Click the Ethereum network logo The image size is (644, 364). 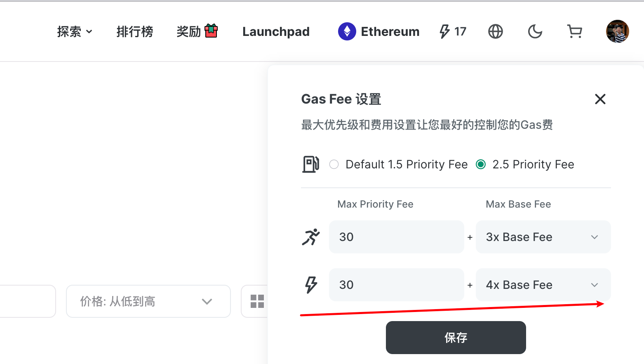pos(347,31)
